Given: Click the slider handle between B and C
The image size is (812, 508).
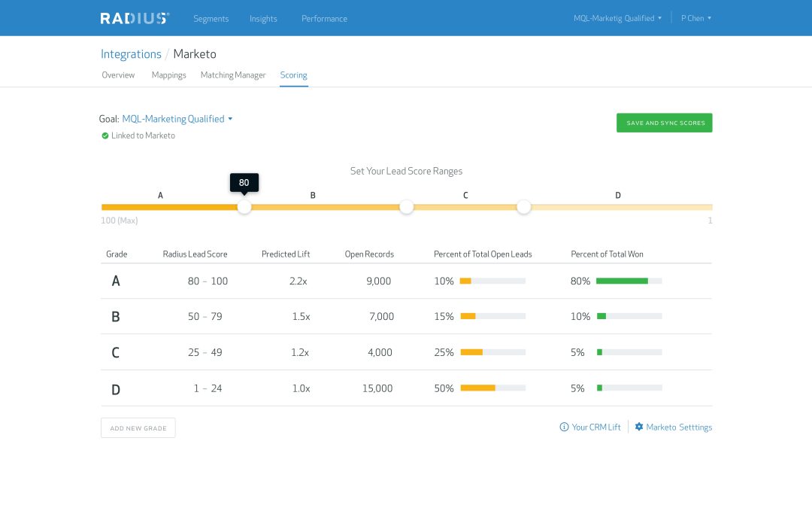Looking at the screenshot, I should click(x=407, y=207).
